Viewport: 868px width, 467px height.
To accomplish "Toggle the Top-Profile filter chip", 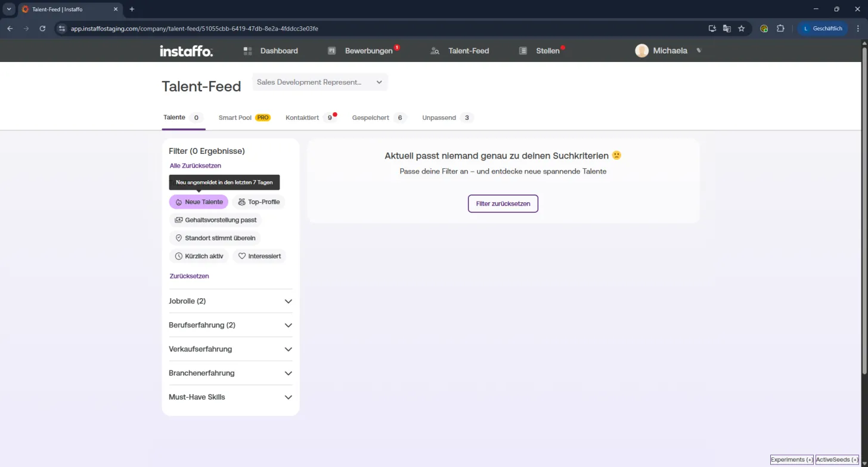I will [259, 202].
